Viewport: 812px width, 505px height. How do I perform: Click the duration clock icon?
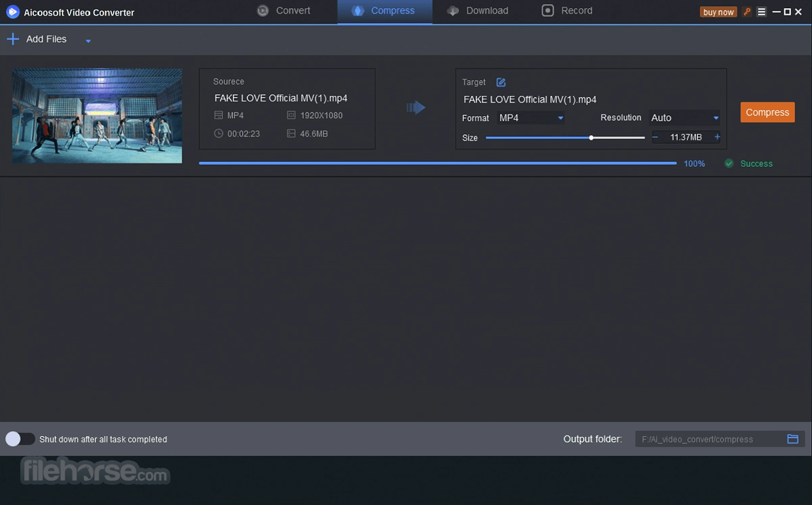[x=219, y=134]
